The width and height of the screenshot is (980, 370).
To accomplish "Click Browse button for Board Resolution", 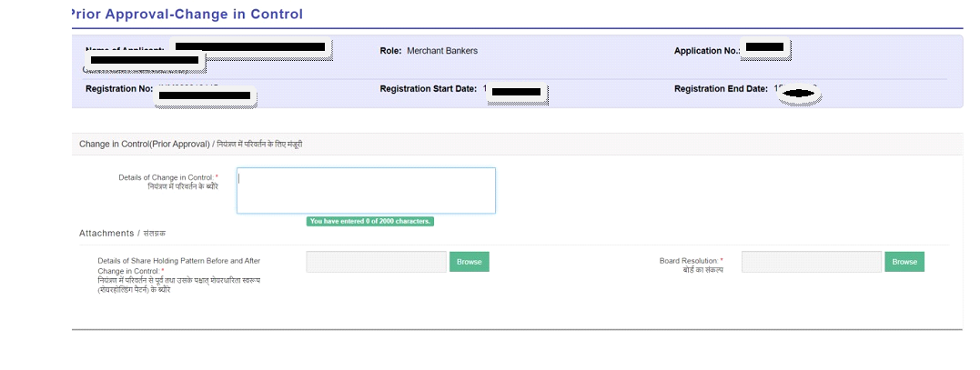I will (904, 262).
